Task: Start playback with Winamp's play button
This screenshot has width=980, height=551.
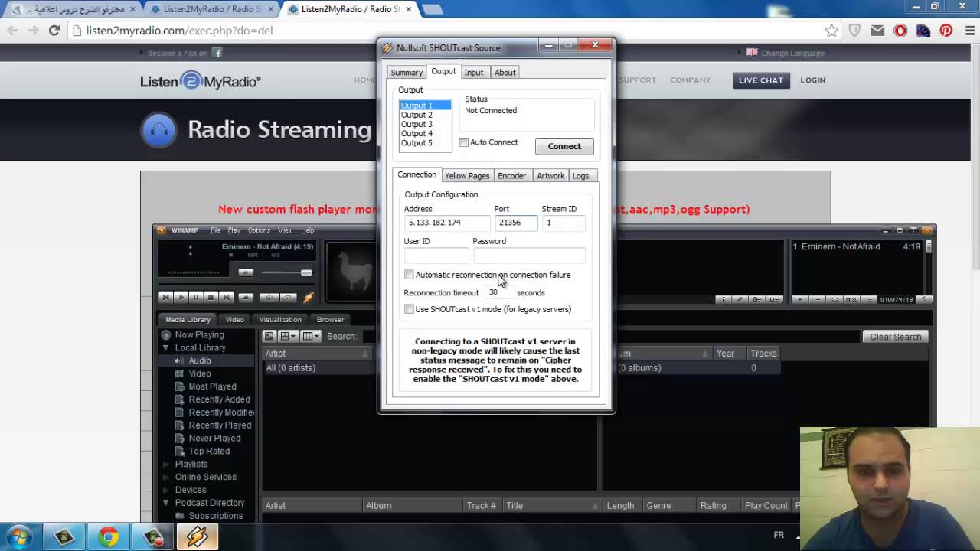Action: click(x=181, y=297)
